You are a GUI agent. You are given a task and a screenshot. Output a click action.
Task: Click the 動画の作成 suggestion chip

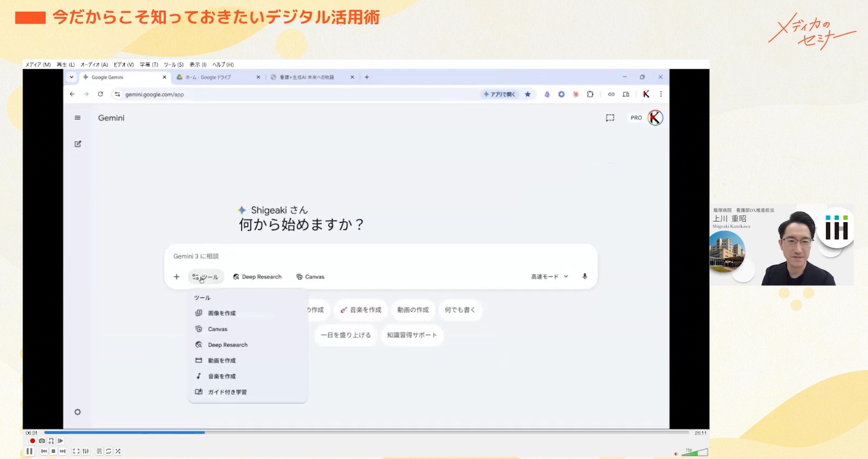click(413, 310)
